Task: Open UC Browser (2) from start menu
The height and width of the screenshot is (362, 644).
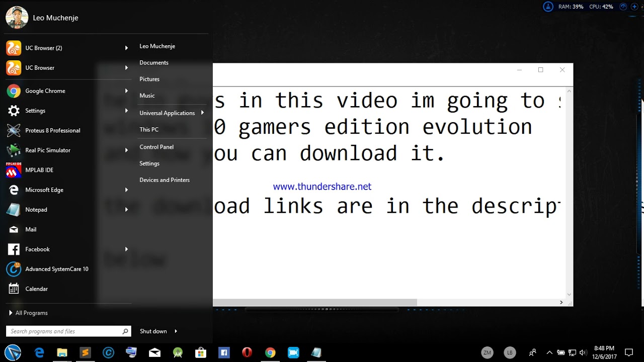Action: click(68, 48)
